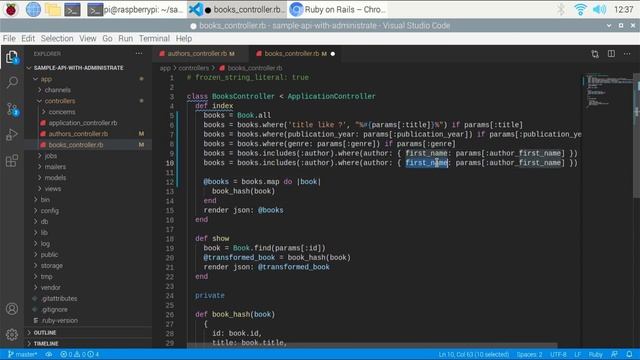Open the Source Control view
The width and height of the screenshot is (640, 360).
(12, 109)
